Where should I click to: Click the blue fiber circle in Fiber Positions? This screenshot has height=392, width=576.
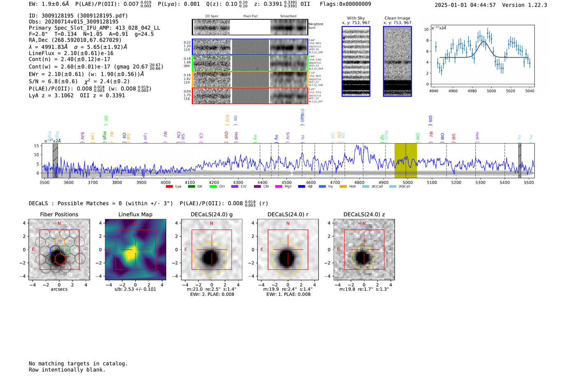point(55,250)
